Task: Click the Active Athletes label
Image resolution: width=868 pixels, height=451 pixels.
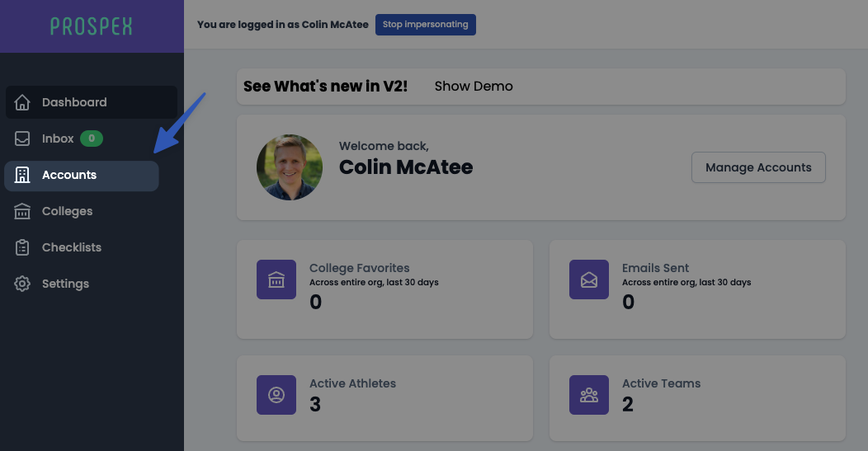Action: 352,383
